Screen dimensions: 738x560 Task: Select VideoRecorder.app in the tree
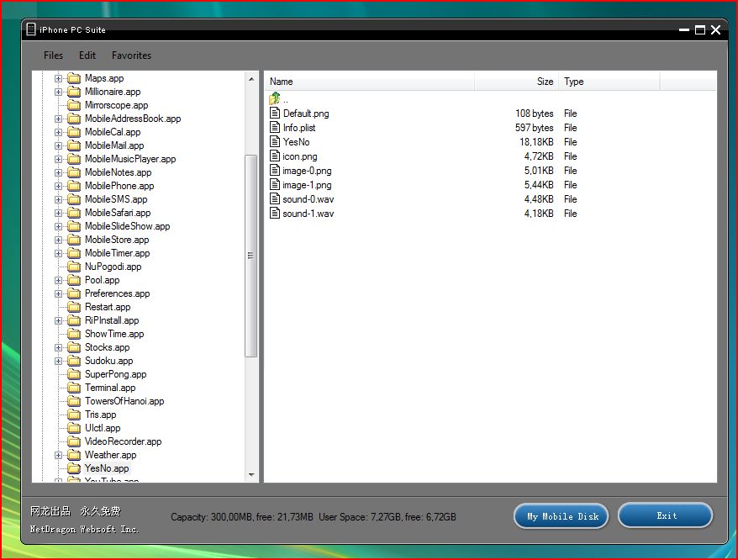[x=124, y=441]
